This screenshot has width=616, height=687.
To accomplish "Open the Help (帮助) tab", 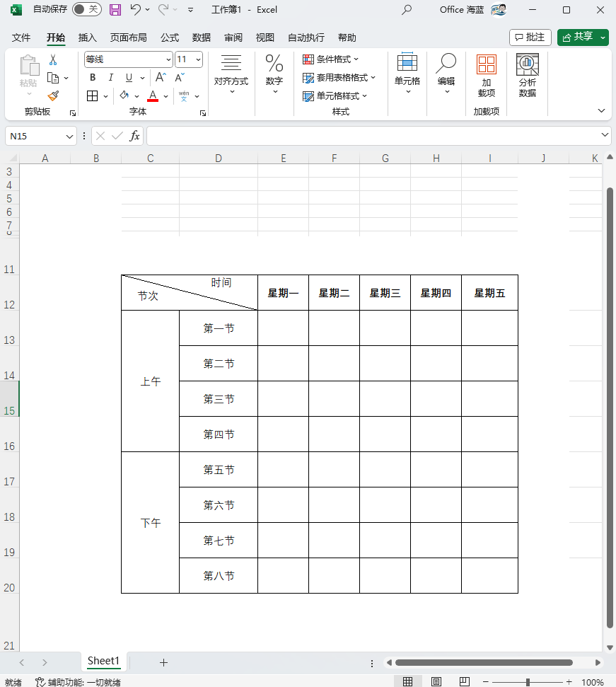I will (x=347, y=37).
